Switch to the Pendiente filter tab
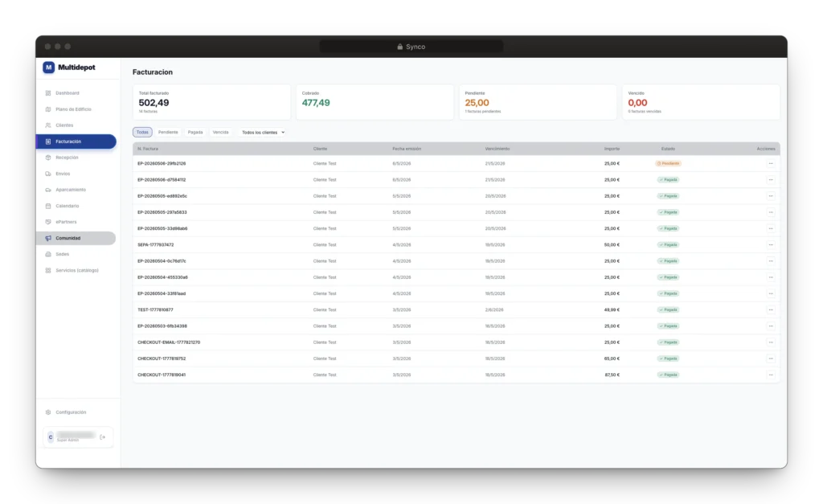823x504 pixels. tap(168, 133)
